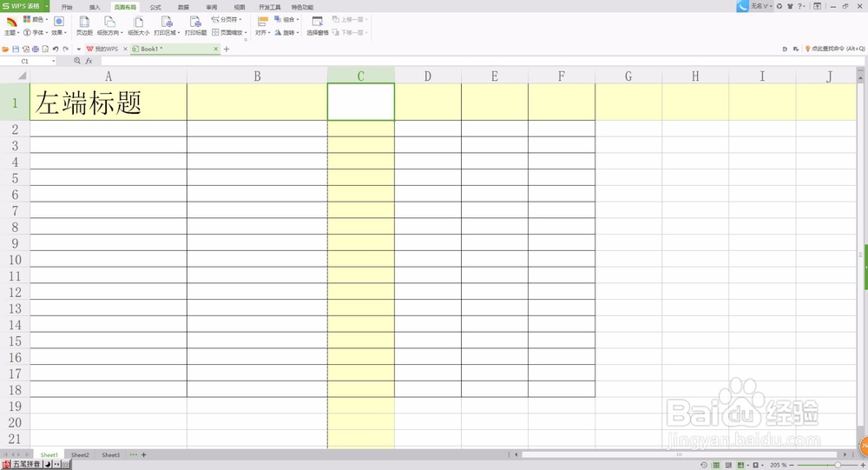Switch to the 公式 ribbon tab
868x470 pixels.
pyautogui.click(x=155, y=7)
